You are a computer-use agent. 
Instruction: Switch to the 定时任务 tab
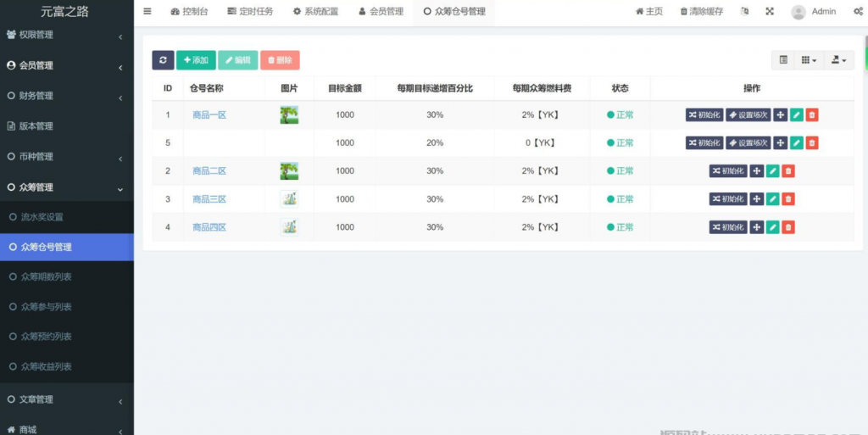(x=250, y=12)
